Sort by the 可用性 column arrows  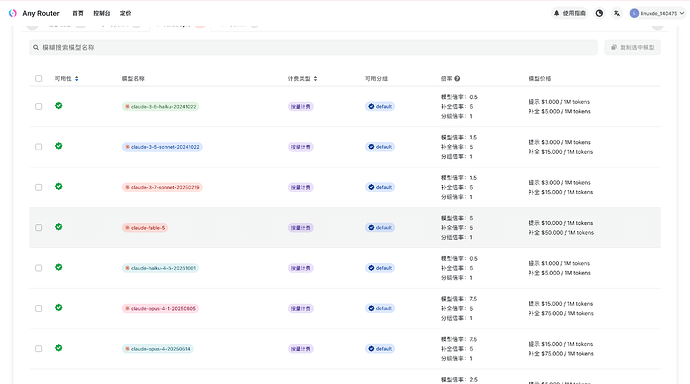click(77, 78)
